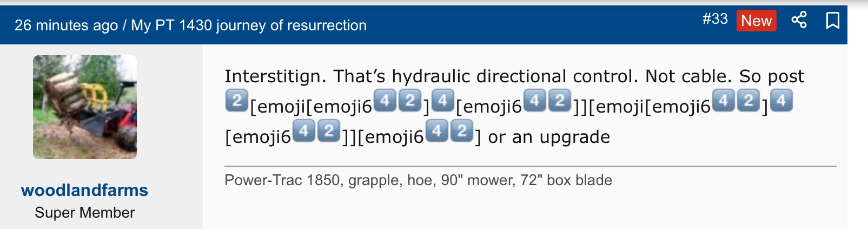Click the share icon in post header
Viewport: 868px width, 229px height.
[799, 21]
